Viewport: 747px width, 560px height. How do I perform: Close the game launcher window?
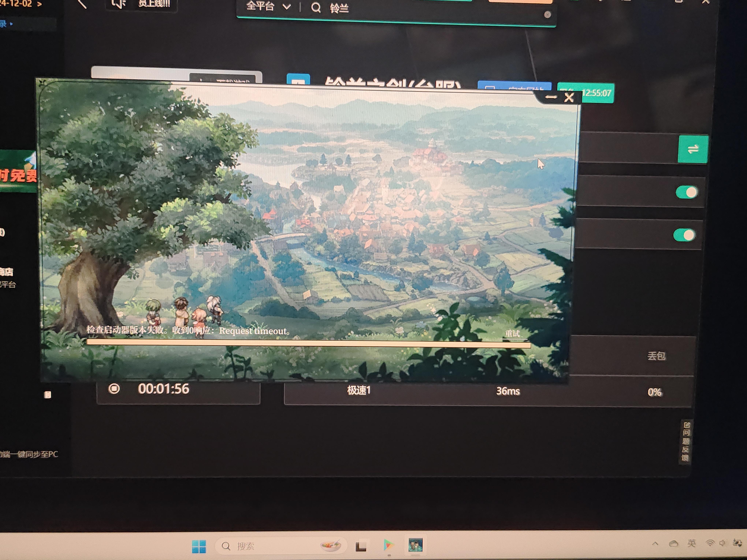click(569, 98)
